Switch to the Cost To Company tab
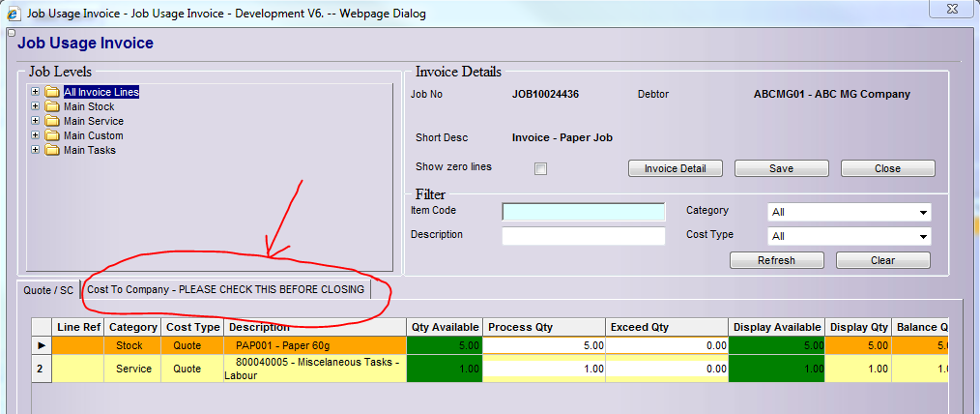 (226, 289)
